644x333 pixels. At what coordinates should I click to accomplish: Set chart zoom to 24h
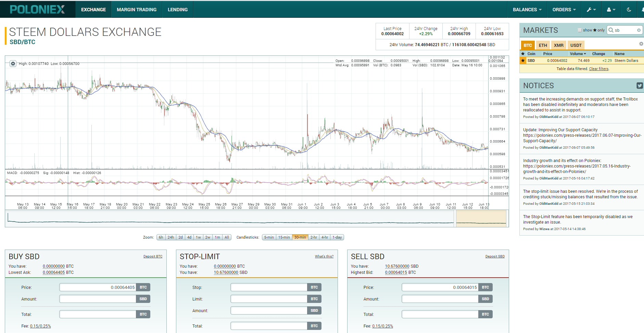coord(171,237)
